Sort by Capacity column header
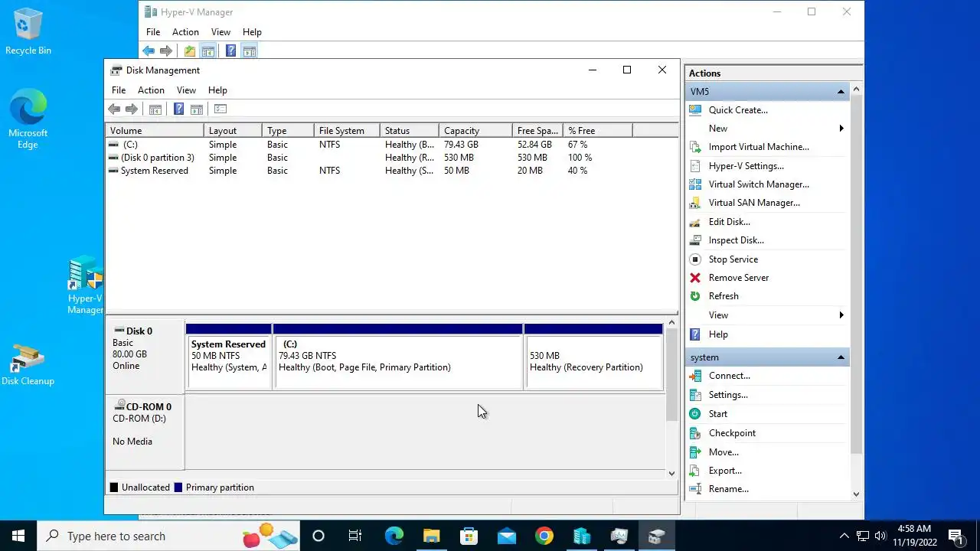 [475, 131]
